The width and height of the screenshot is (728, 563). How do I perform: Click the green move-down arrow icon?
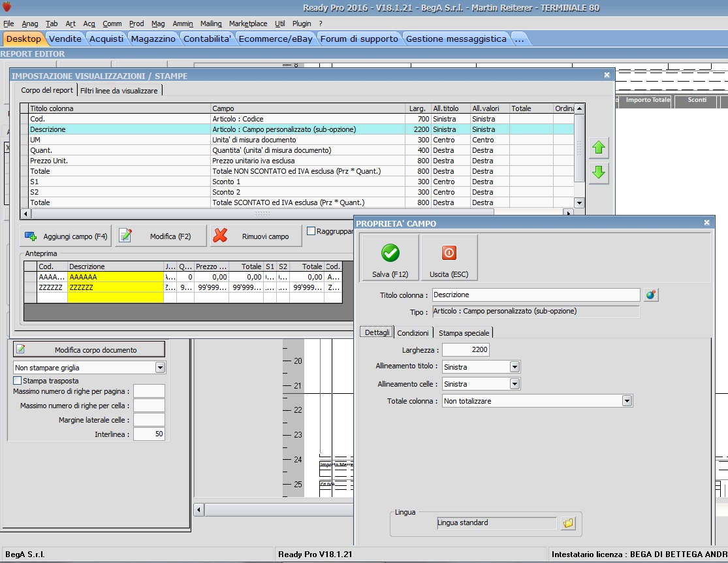click(599, 174)
